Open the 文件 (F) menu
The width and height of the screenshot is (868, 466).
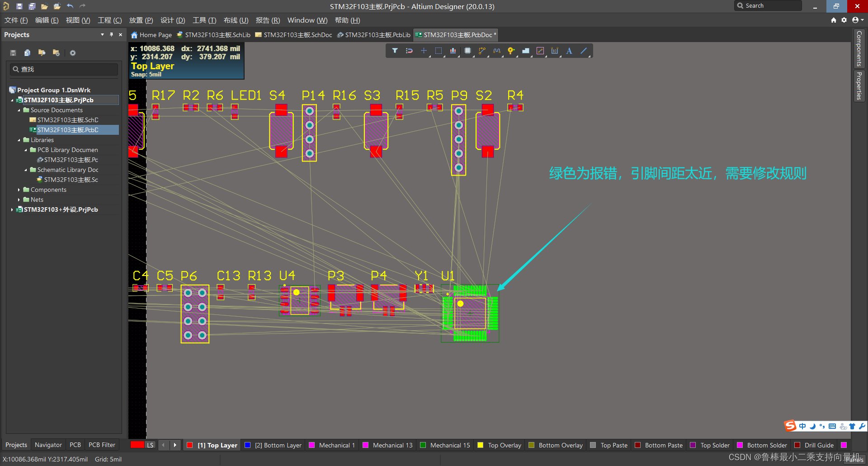[16, 20]
